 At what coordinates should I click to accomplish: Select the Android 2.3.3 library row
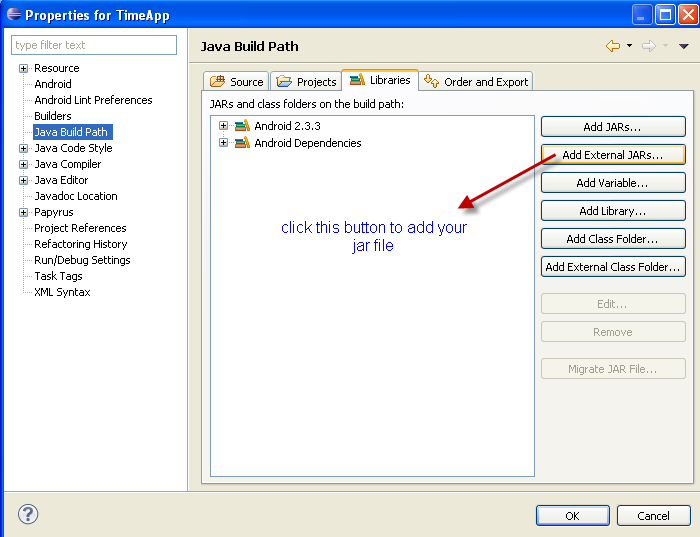coord(287,126)
